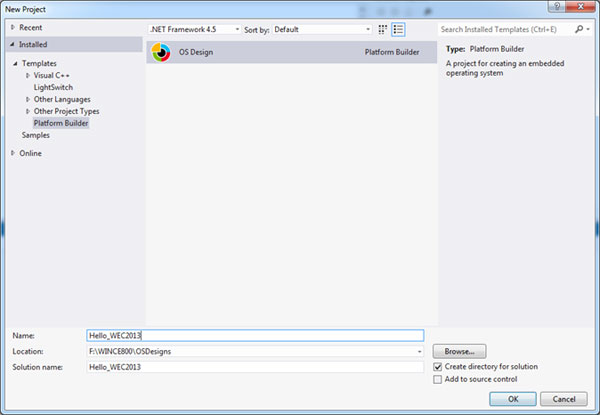600x415 pixels.
Task: Click Platform Builder text in OS Design row
Action: pos(392,52)
